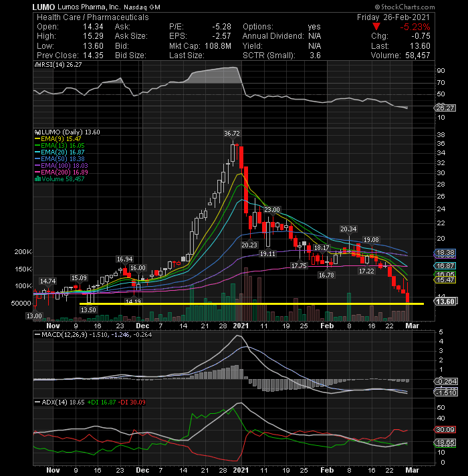468x476 pixels.
Task: Click the -5.23% percent change value
Action: (x=415, y=27)
